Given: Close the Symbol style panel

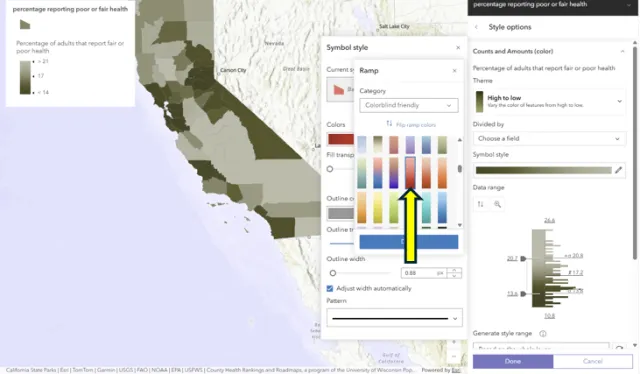Looking at the screenshot, I should coord(458,48).
